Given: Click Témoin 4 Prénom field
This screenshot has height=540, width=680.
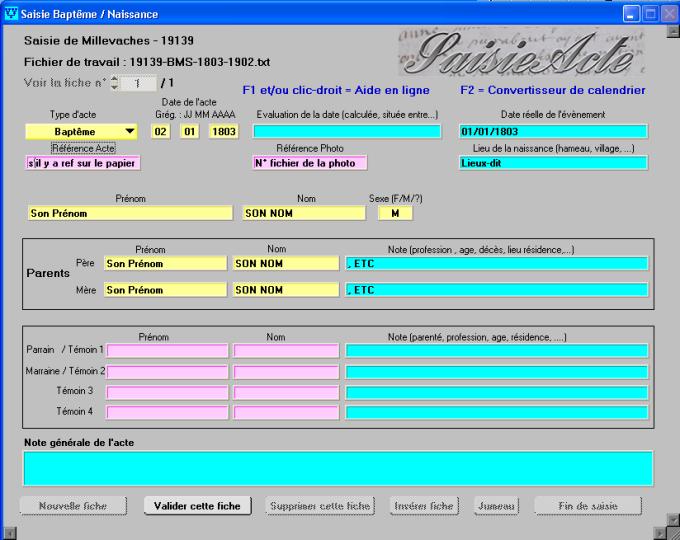Looking at the screenshot, I should tap(167, 412).
